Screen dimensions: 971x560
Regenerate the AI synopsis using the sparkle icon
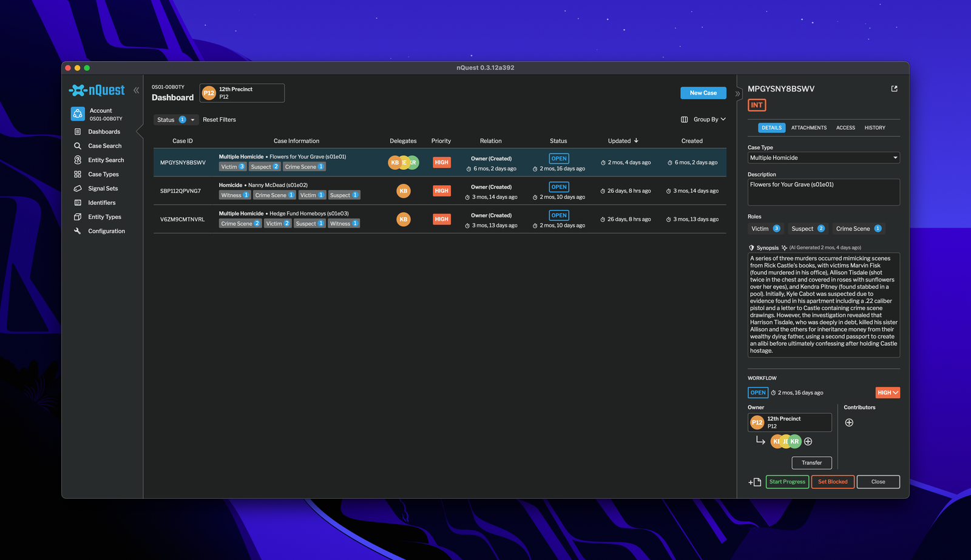tap(784, 248)
